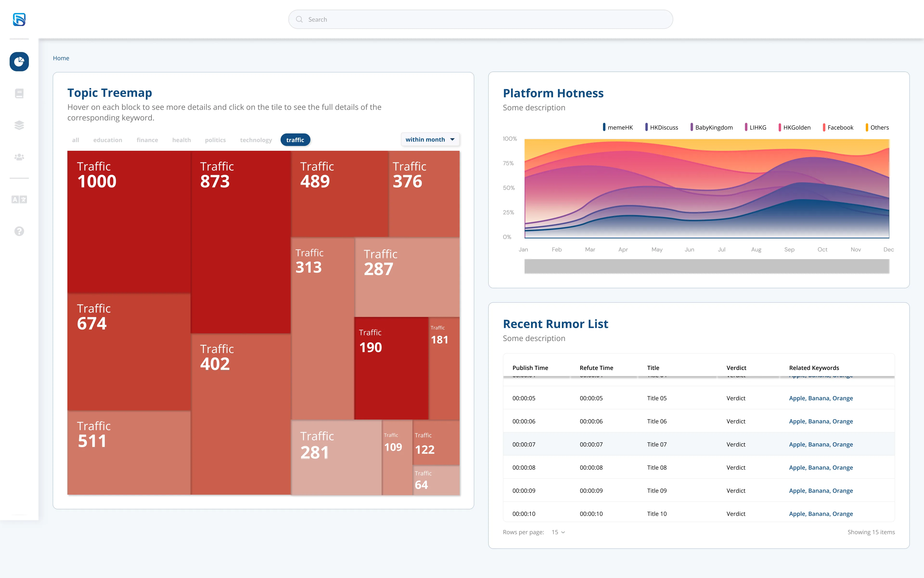This screenshot has width=924, height=578.
Task: Open the Traffic 1000 treemap tile
Action: (x=129, y=222)
